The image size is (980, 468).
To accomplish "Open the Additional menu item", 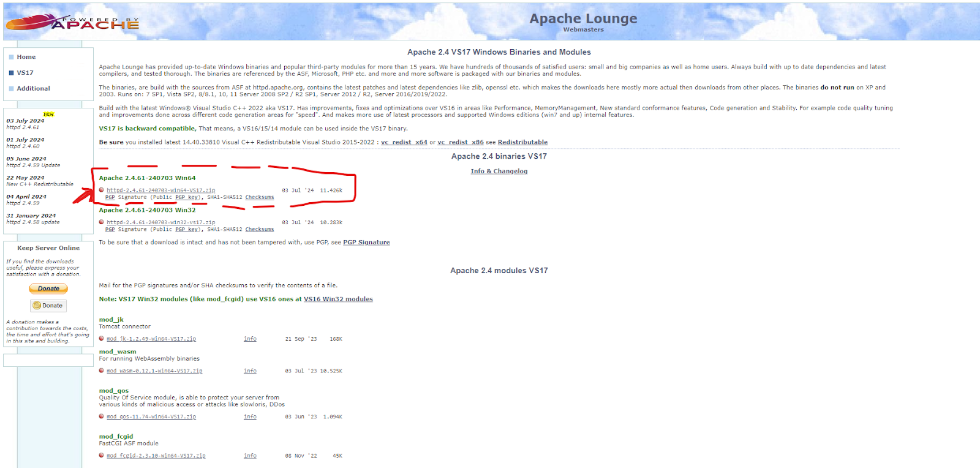I will click(x=34, y=89).
